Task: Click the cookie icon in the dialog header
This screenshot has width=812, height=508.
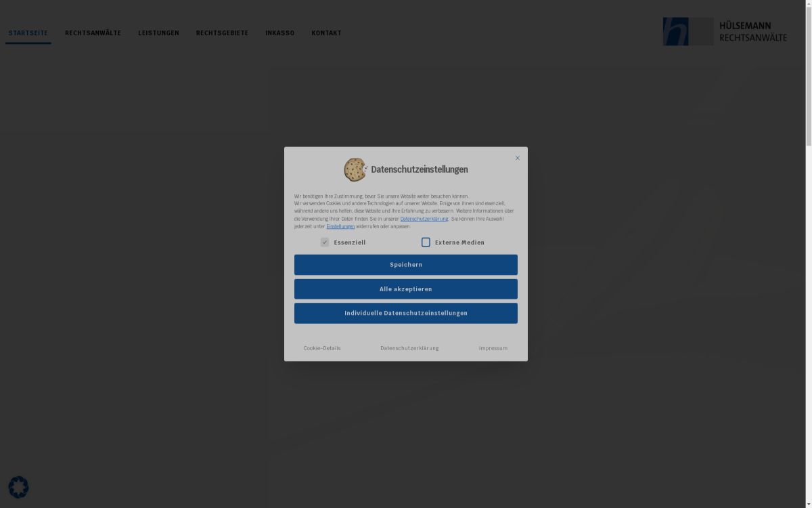Action: [x=355, y=169]
